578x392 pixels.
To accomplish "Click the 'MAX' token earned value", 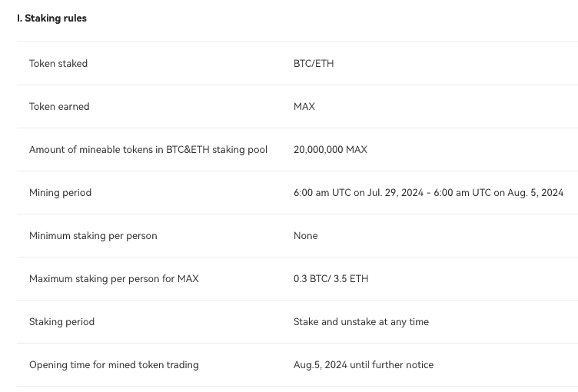I will (x=304, y=107).
